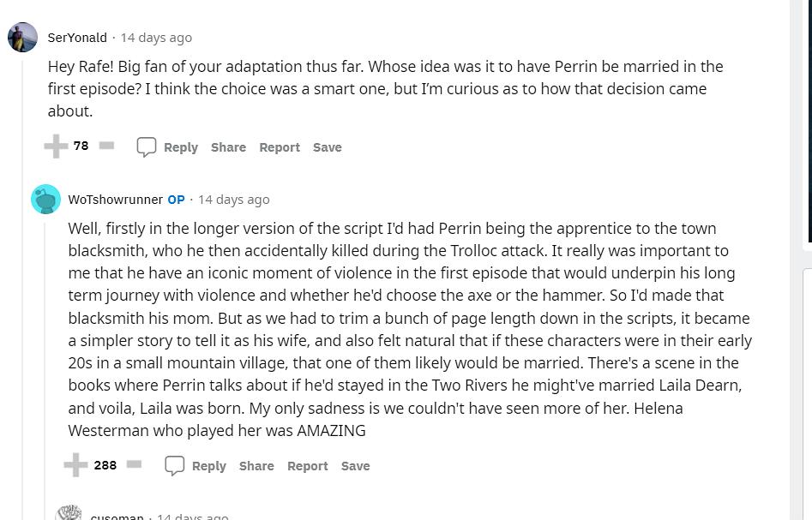The height and width of the screenshot is (520, 812).
Task: Upvote WoTshowrunner's reply with plus icon
Action: coord(75,464)
